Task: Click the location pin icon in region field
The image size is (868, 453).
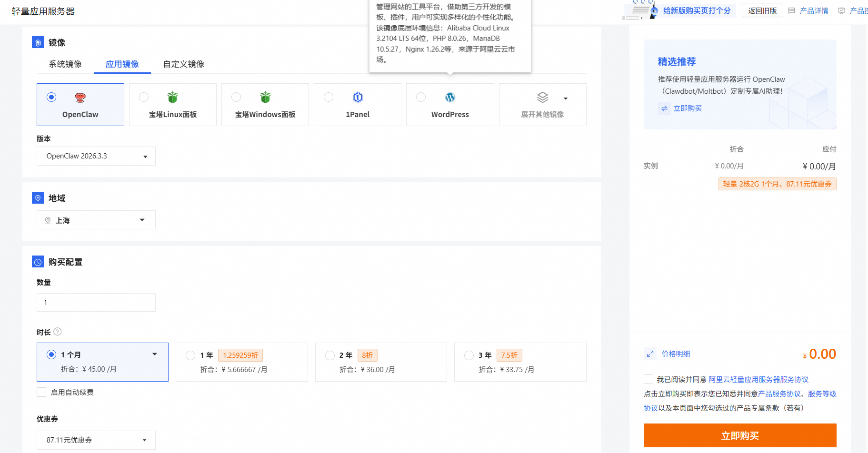Action: (x=48, y=220)
